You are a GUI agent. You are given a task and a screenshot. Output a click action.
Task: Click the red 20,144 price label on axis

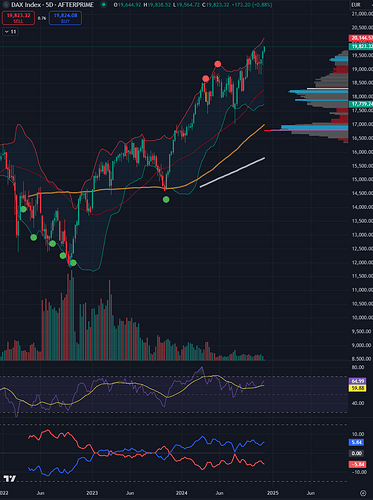(361, 38)
